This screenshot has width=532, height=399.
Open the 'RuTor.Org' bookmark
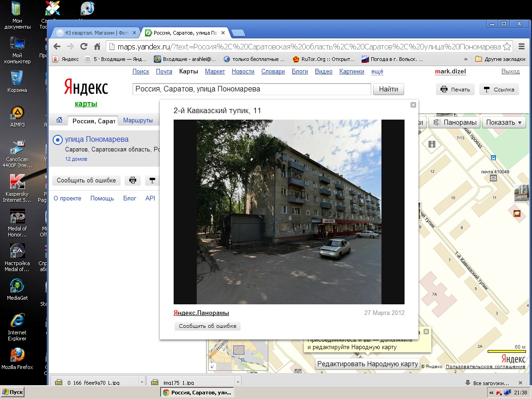(x=323, y=59)
